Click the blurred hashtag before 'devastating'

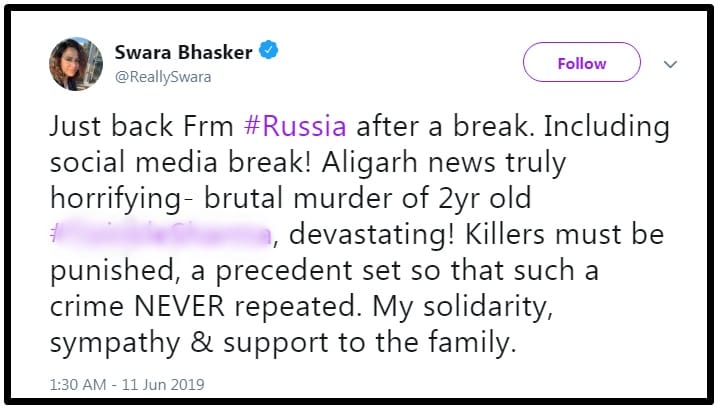[160, 234]
